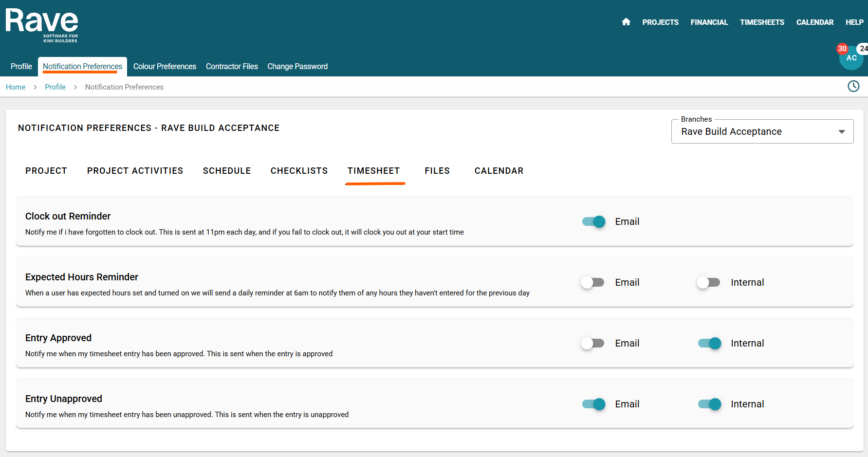Turn off Entry Unapproved Email switch

(x=593, y=404)
